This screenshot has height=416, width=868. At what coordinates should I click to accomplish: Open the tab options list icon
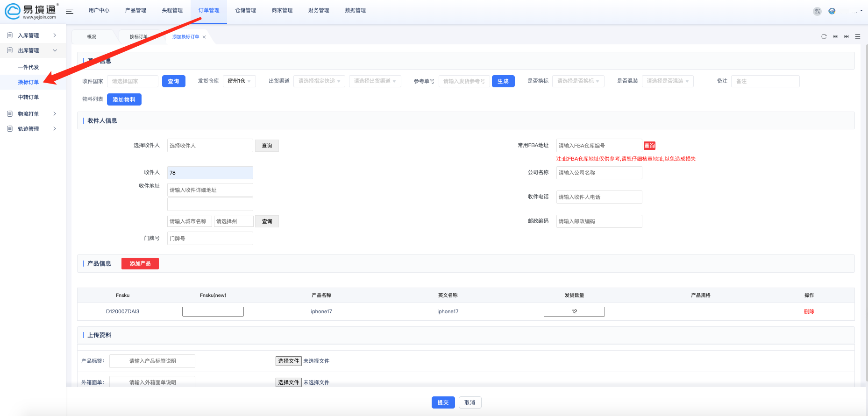point(858,36)
